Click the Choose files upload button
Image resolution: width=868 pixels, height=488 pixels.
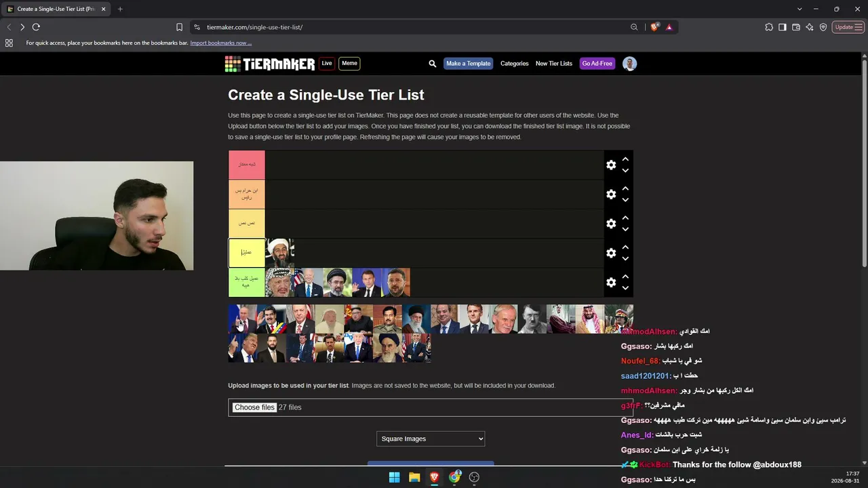pyautogui.click(x=254, y=407)
